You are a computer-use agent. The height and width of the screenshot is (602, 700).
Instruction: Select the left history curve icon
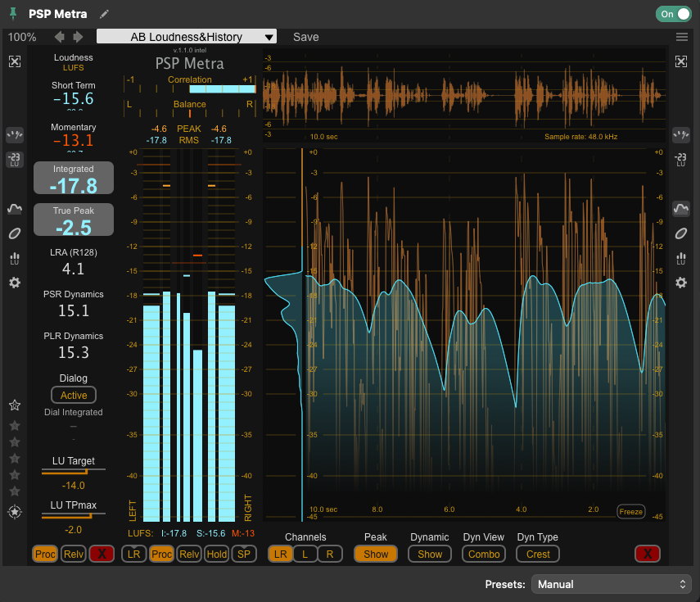coord(15,209)
